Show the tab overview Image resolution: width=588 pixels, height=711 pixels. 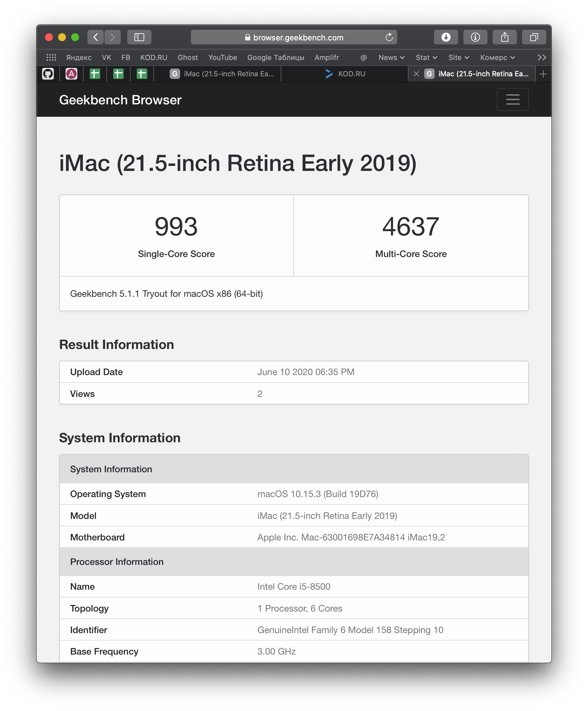point(534,37)
